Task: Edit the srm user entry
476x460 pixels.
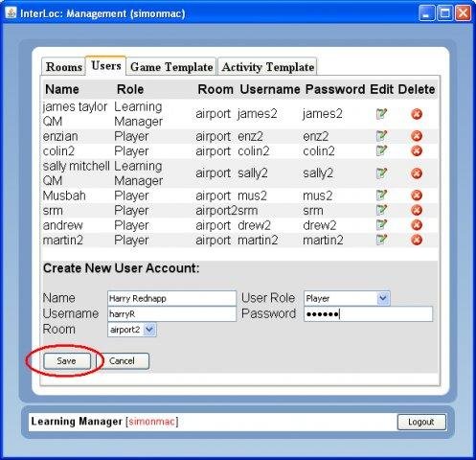Action: click(x=381, y=210)
